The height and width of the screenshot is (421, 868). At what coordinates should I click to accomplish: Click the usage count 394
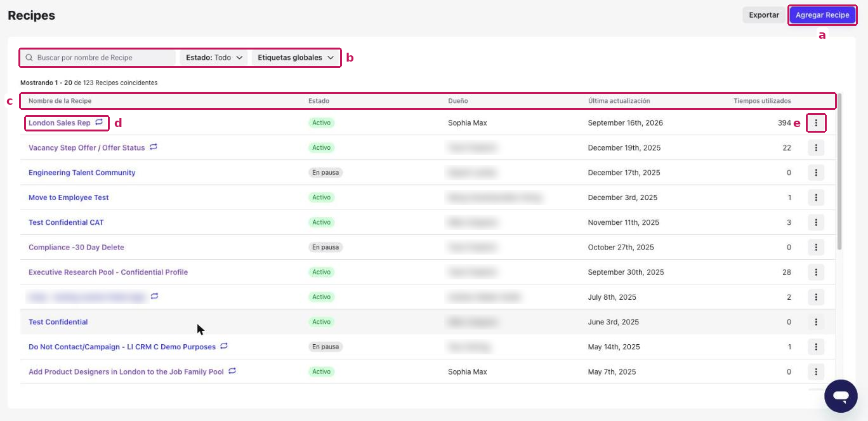[x=784, y=123]
